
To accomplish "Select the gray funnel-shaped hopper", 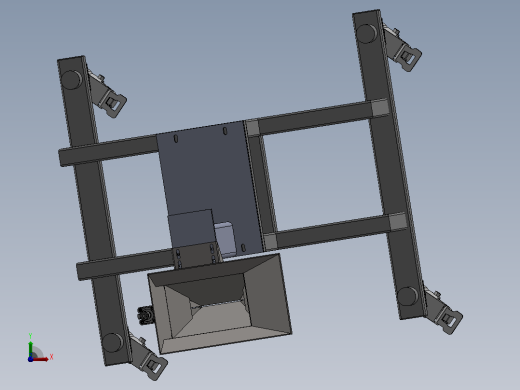I will point(220,303).
